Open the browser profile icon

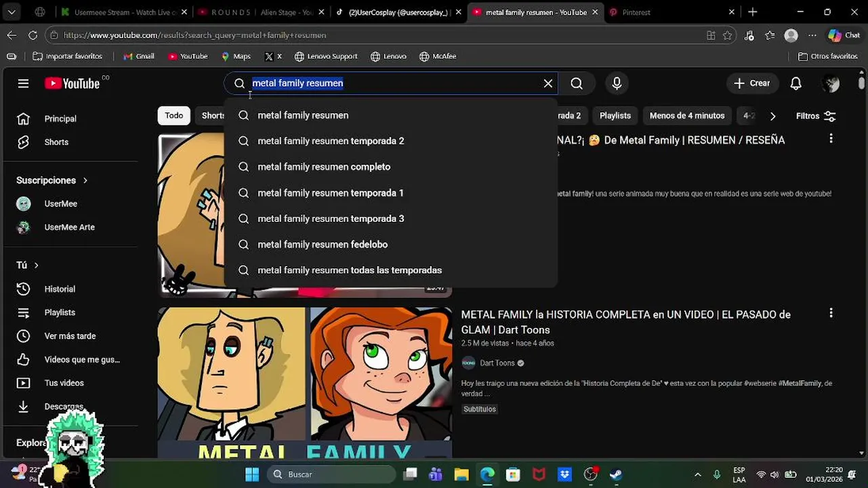(791, 35)
